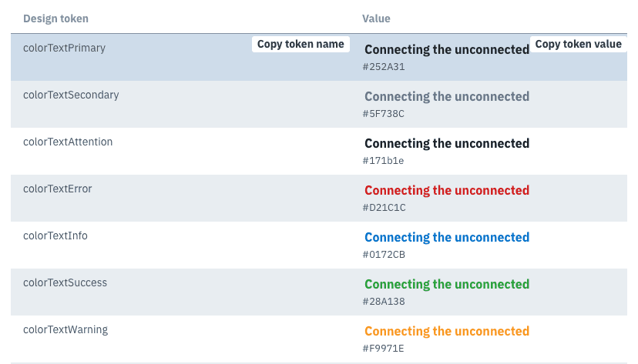
Task: Click the #D21C1C hex value
Action: click(x=384, y=208)
